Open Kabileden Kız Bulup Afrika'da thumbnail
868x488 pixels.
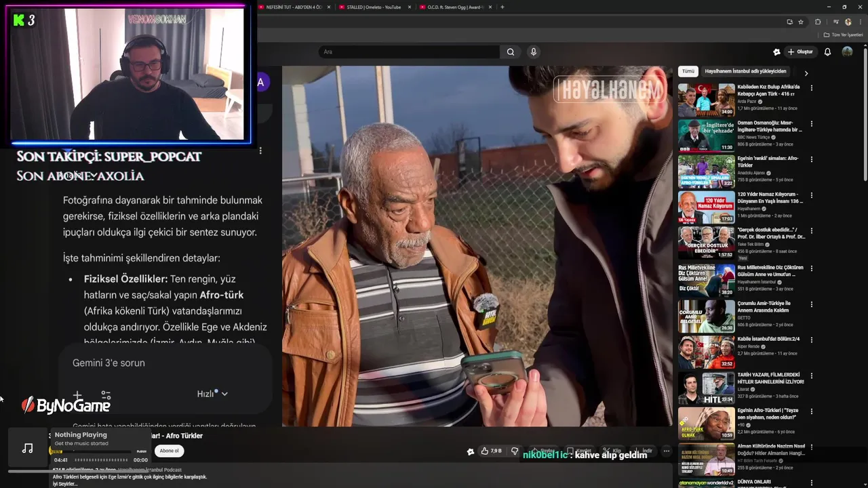point(706,100)
